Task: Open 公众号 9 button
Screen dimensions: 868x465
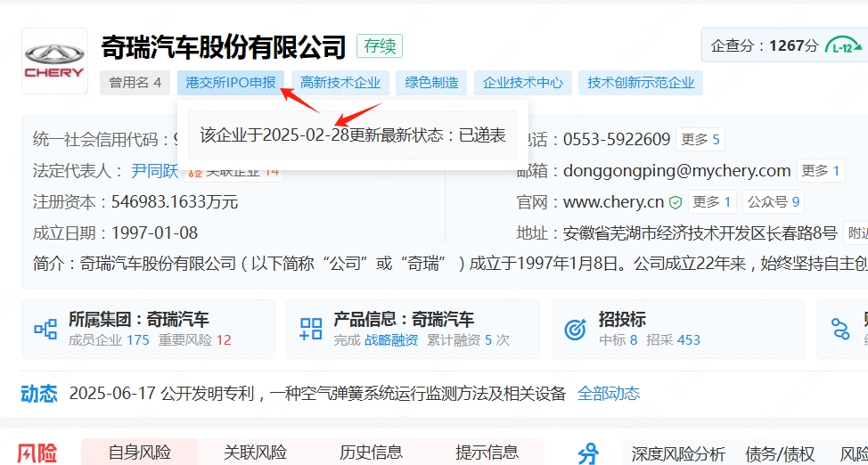Action: pos(774,202)
